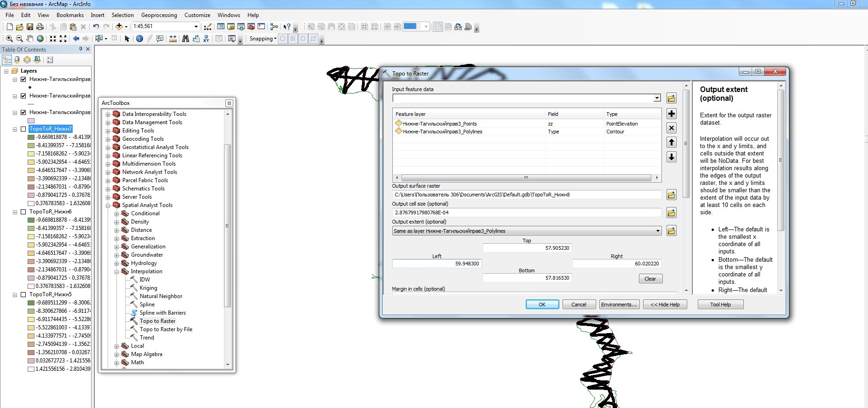Open the Customize menu

pyautogui.click(x=197, y=15)
